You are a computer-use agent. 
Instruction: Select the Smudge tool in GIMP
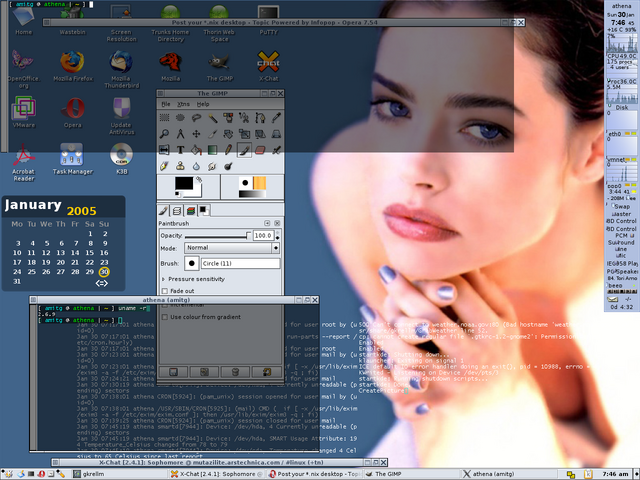pyautogui.click(x=212, y=166)
